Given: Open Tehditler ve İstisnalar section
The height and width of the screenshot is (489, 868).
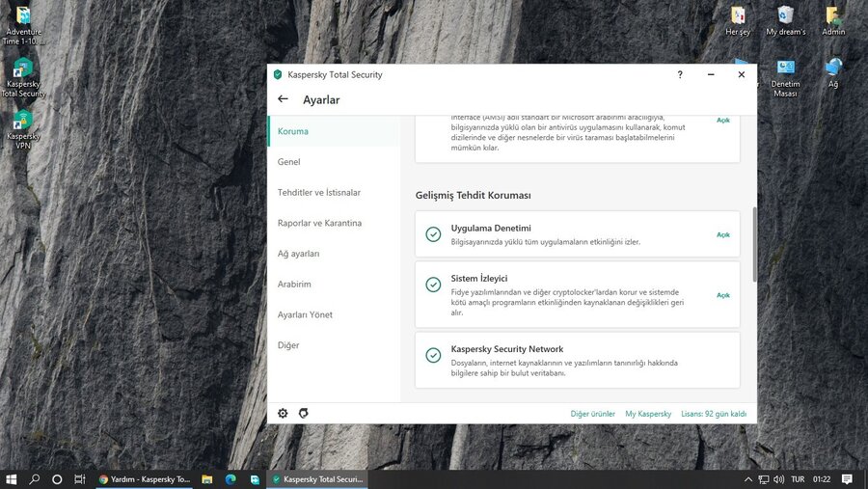Looking at the screenshot, I should click(x=319, y=192).
